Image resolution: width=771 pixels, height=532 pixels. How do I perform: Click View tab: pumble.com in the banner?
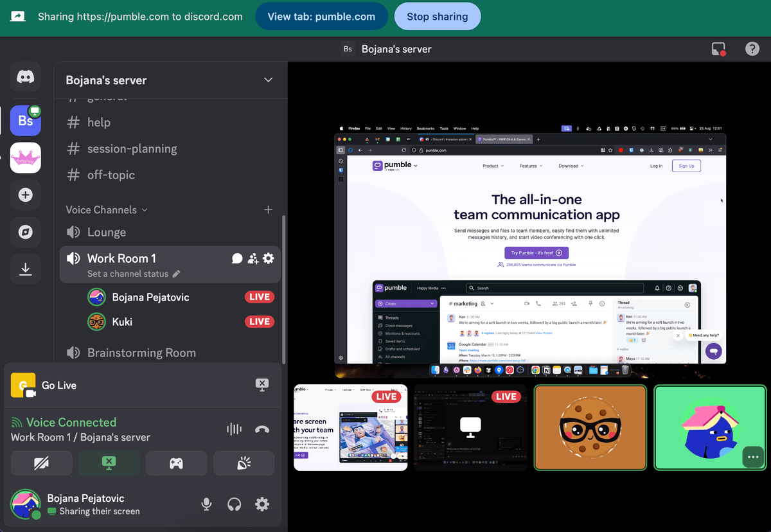pyautogui.click(x=321, y=16)
